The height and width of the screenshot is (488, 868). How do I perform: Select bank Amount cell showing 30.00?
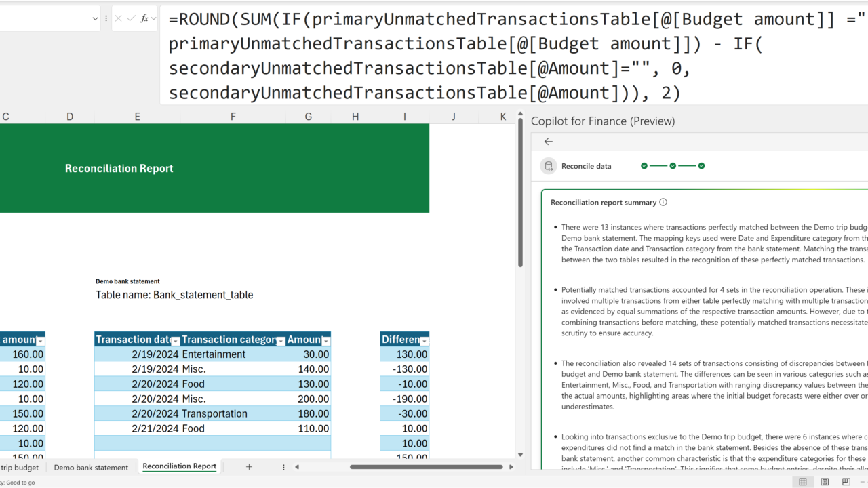point(309,354)
